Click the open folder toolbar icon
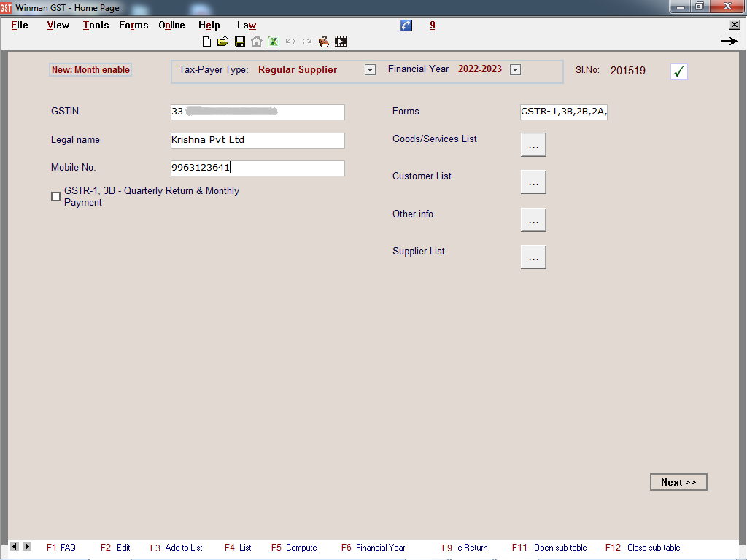The height and width of the screenshot is (560, 747). [223, 42]
